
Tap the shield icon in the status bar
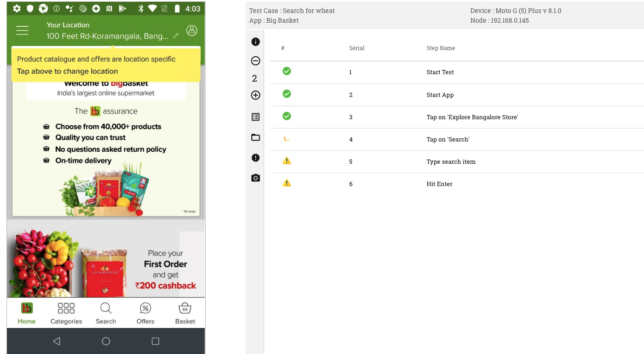click(30, 8)
